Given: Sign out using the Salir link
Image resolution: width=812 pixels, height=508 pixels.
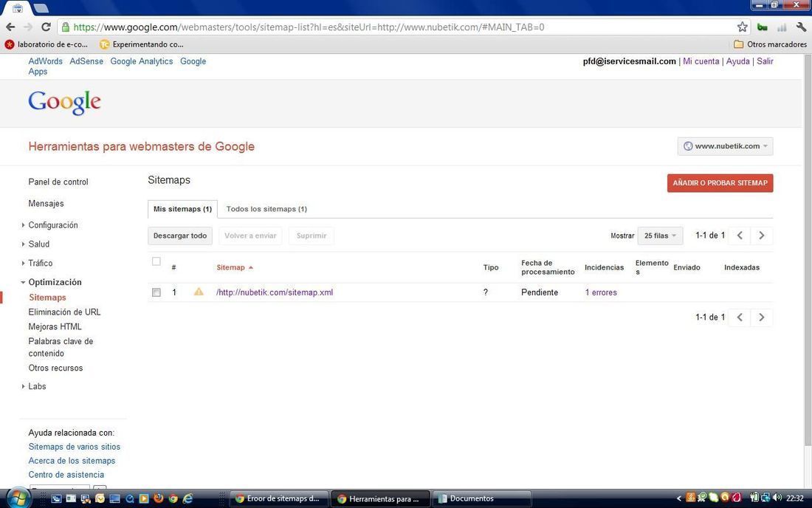Looking at the screenshot, I should coord(765,61).
